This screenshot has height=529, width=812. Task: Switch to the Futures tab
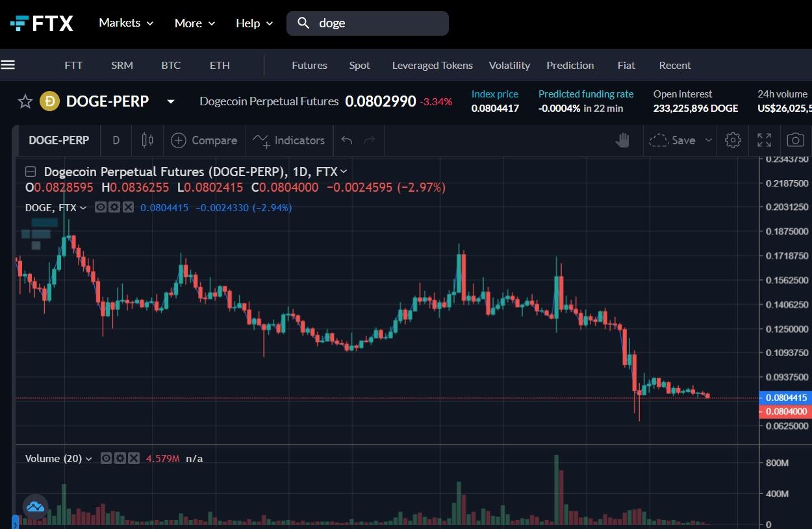click(309, 65)
